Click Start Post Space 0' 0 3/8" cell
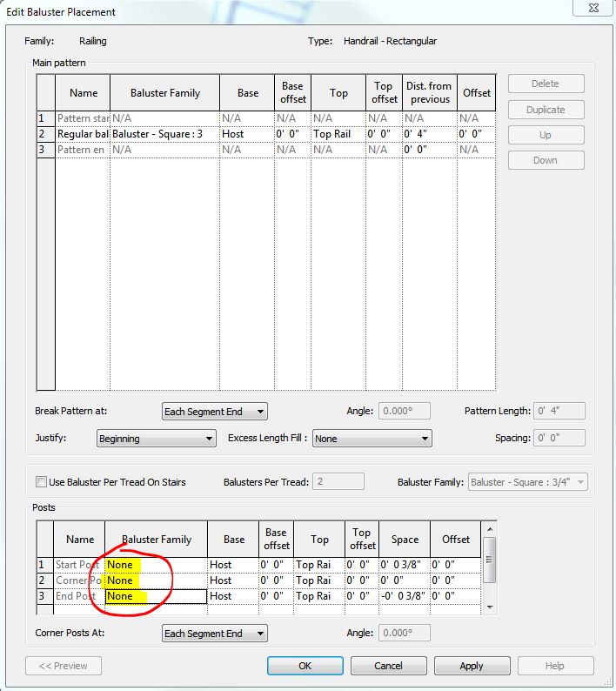616x691 pixels. point(405,565)
